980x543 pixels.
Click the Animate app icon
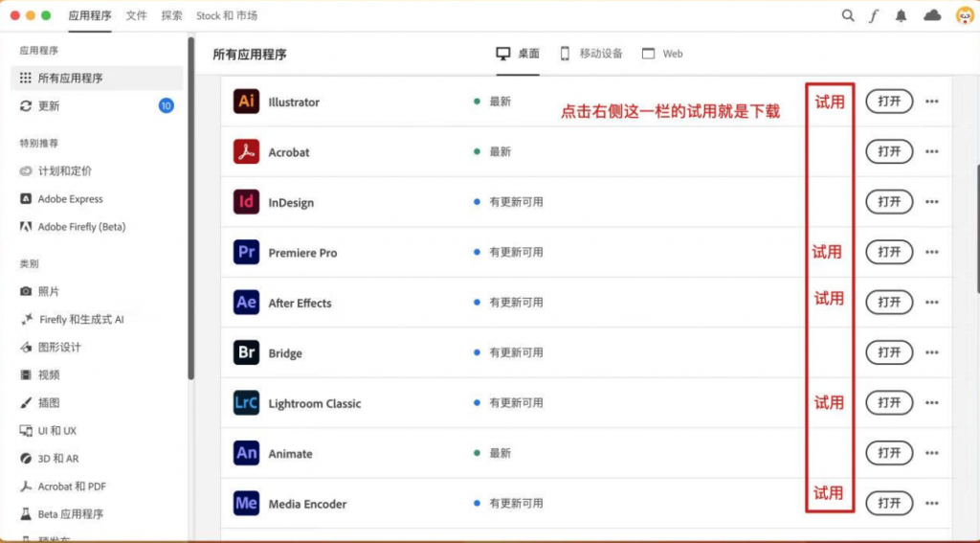click(x=246, y=453)
